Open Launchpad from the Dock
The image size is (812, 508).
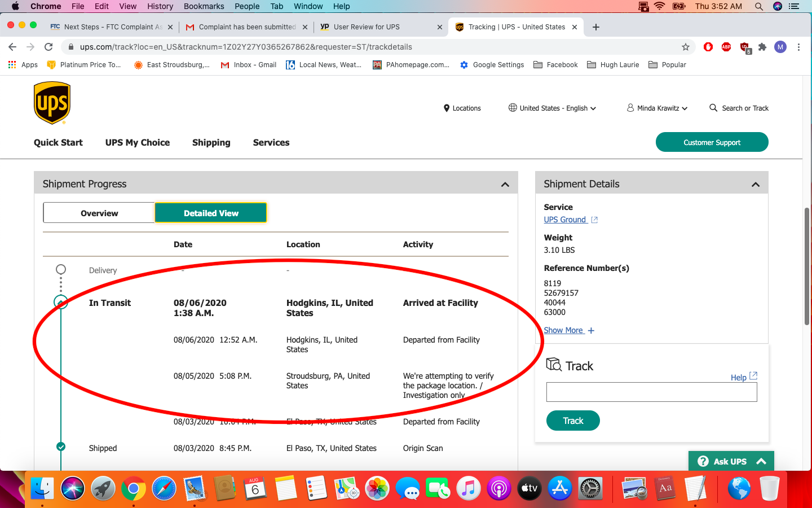tap(103, 488)
